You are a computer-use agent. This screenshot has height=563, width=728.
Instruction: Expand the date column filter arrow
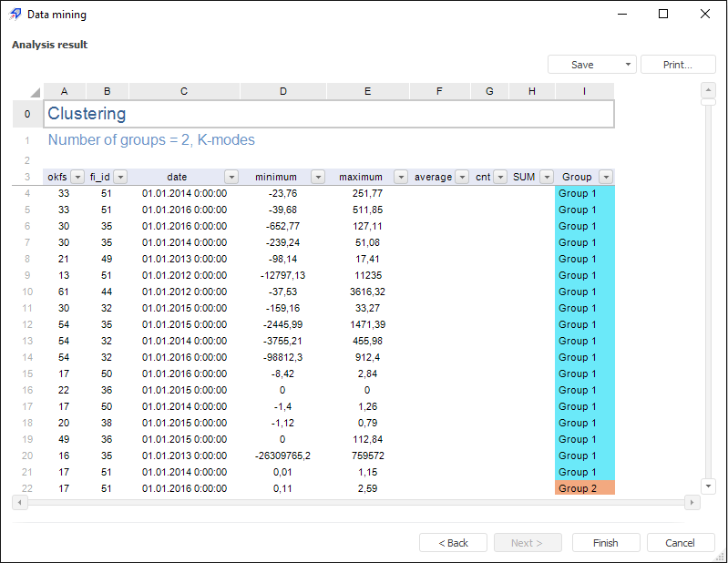tap(231, 177)
